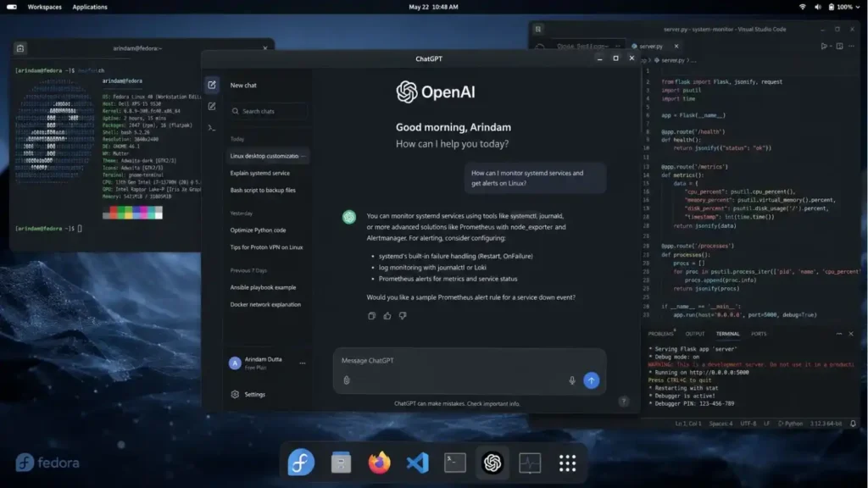Image resolution: width=868 pixels, height=488 pixels.
Task: Open the Files manager from the dock
Action: [341, 463]
